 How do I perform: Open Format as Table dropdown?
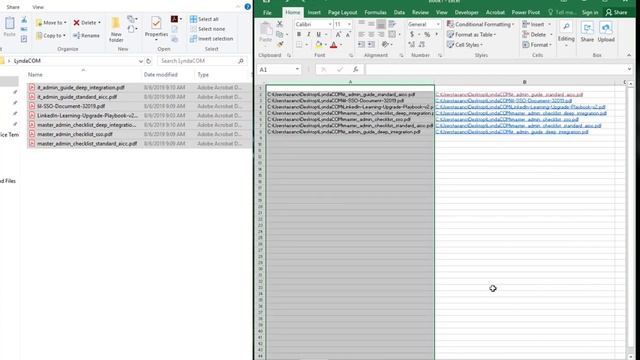[x=471, y=34]
